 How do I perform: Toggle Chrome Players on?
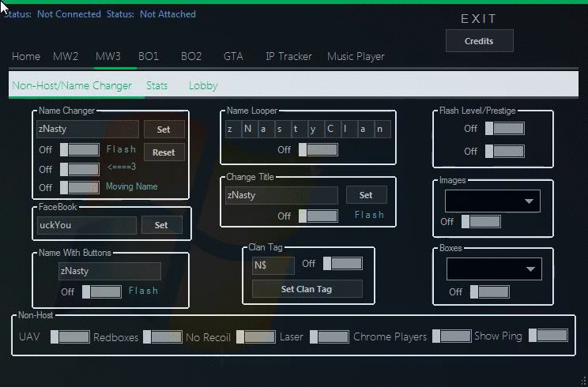pos(451,336)
